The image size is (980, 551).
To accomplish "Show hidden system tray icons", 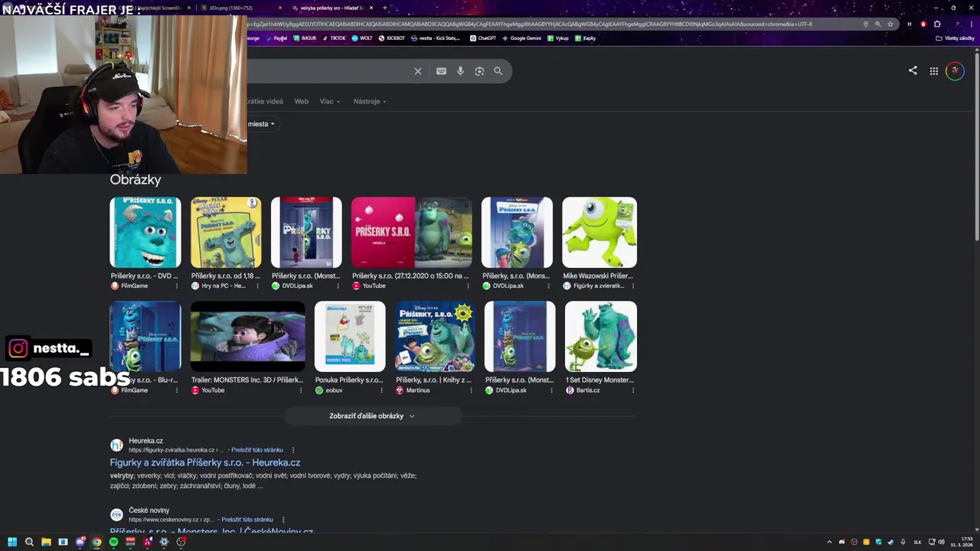I will [829, 542].
